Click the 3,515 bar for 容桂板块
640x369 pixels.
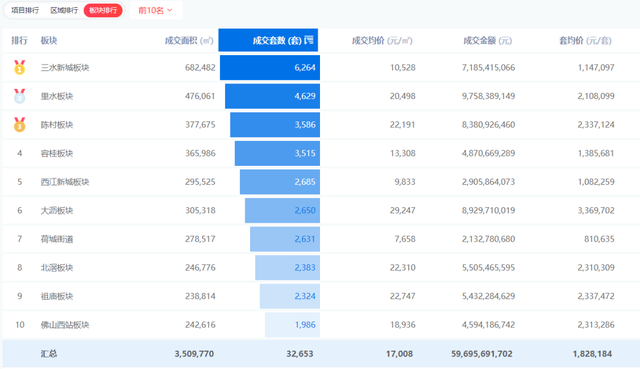(x=277, y=153)
